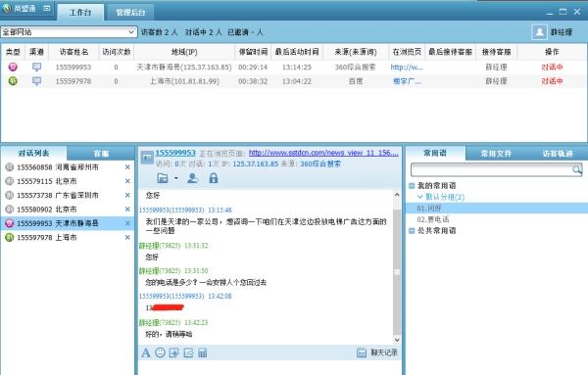Close conversation 155599953 天津市静海县
The image size is (588, 375).
(127, 223)
